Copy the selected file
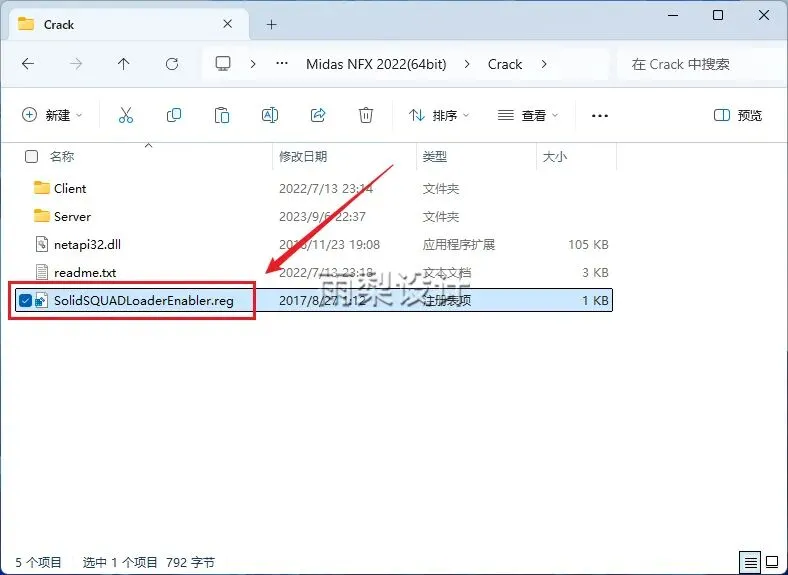 tap(174, 115)
